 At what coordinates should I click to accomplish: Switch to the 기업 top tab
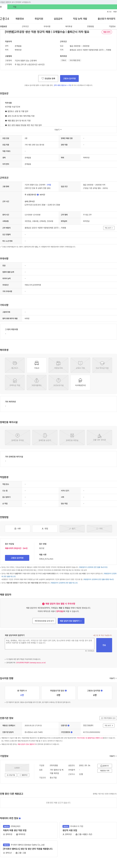coord(15,7)
